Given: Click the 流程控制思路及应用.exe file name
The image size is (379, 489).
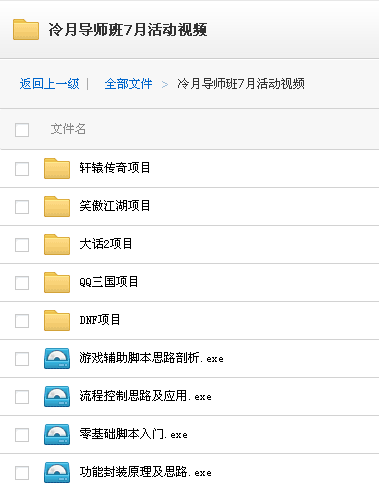Looking at the screenshot, I should [145, 396].
